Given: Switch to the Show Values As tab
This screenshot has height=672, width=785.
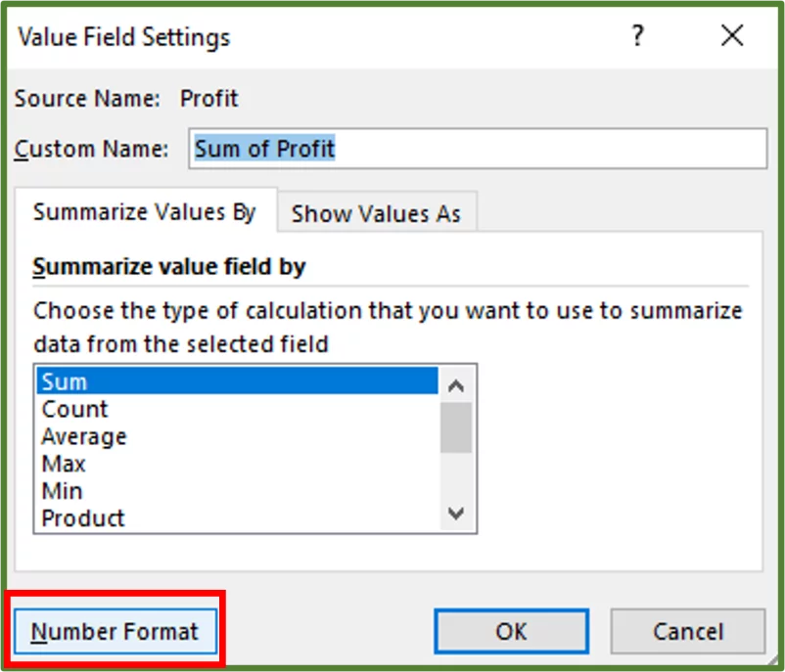Looking at the screenshot, I should click(x=378, y=213).
